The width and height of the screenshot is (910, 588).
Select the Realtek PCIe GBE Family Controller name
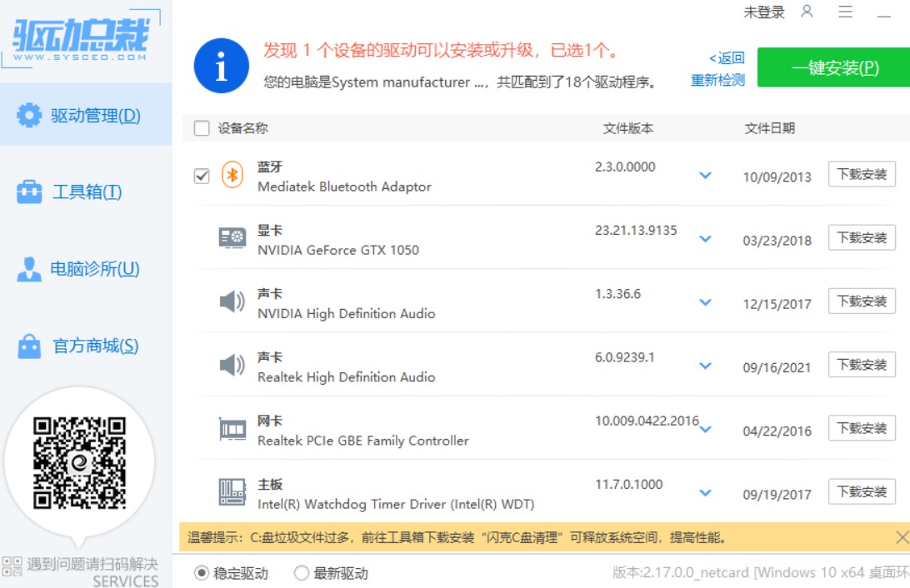pyautogui.click(x=363, y=441)
